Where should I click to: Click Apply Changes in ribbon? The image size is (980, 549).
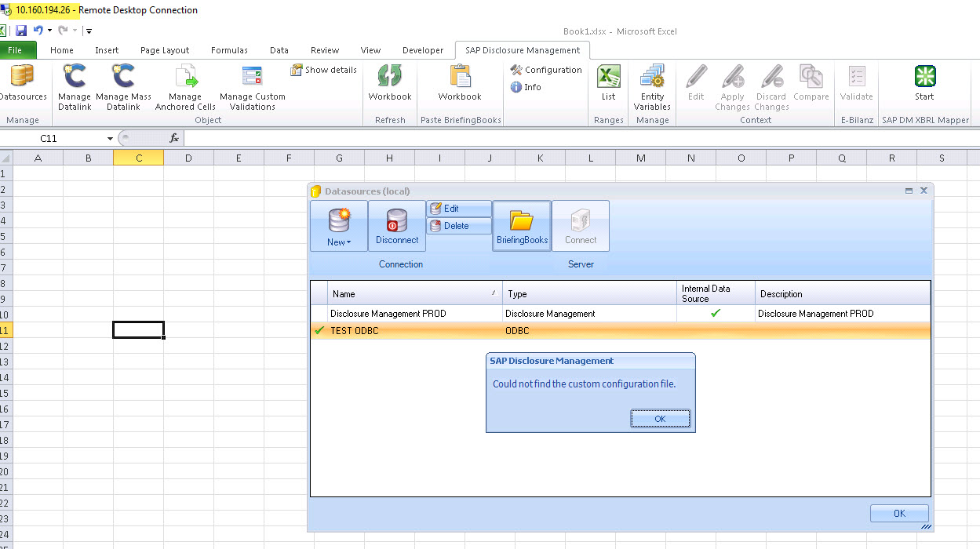(732, 87)
